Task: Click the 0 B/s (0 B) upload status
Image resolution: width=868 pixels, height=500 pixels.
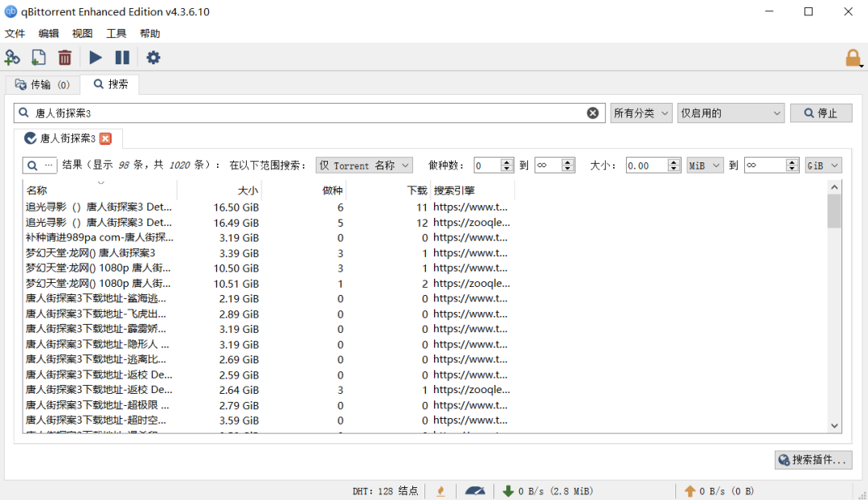Action: coord(727,491)
